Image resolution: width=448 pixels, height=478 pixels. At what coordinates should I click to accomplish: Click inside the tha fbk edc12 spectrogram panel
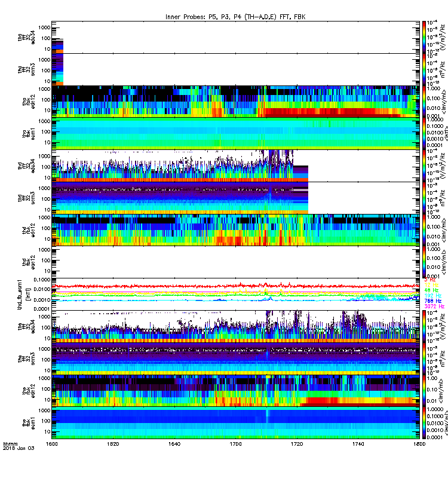[235, 102]
